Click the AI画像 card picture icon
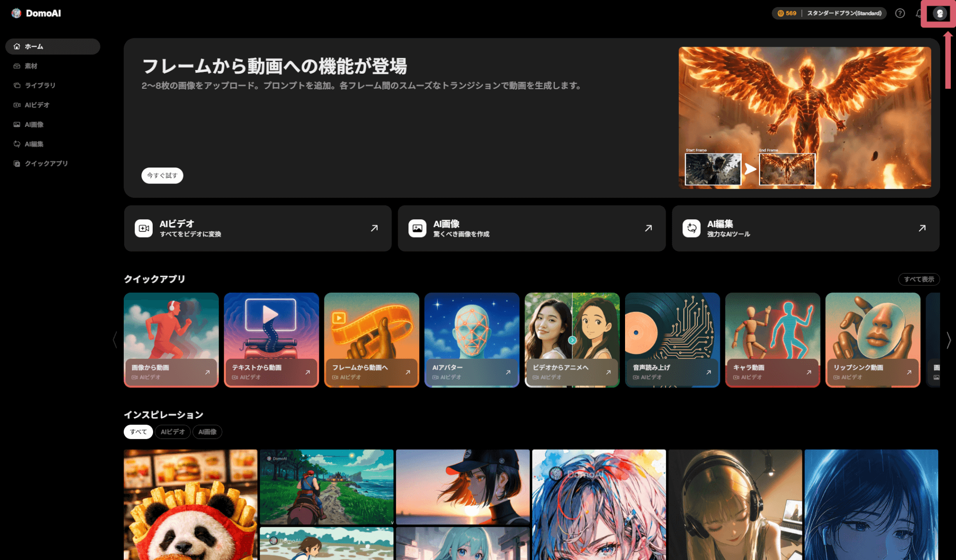This screenshot has height=560, width=956. [x=417, y=228]
